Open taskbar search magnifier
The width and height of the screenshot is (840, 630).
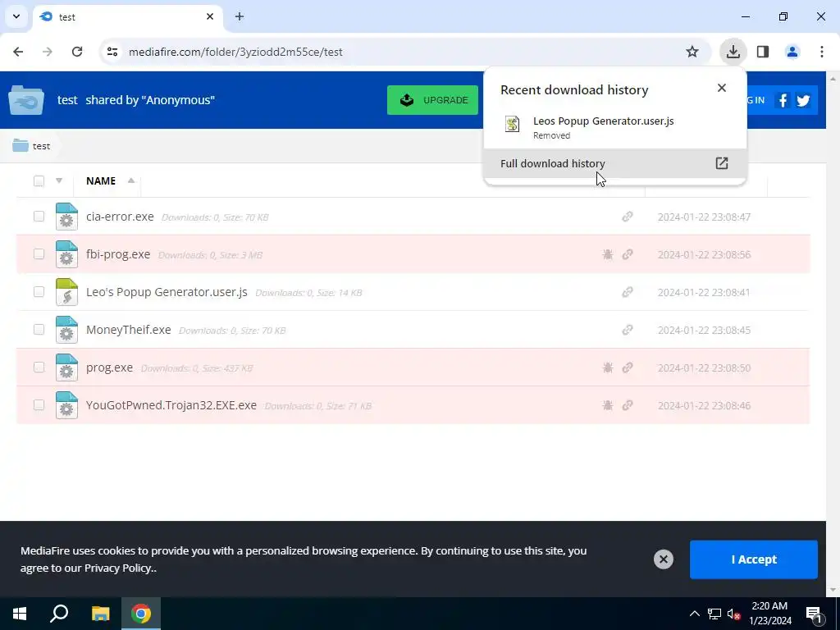[x=59, y=614]
